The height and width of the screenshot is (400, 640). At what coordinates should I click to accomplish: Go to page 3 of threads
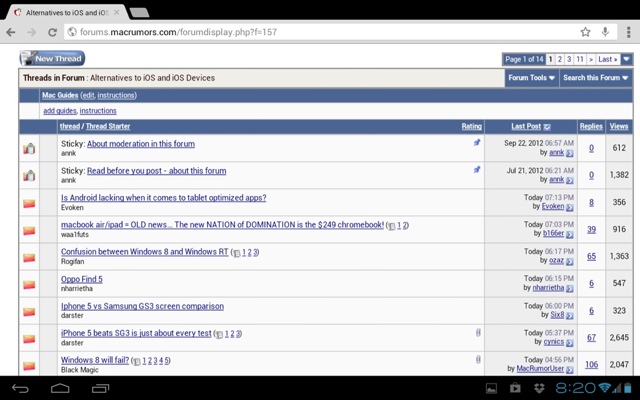click(x=569, y=59)
